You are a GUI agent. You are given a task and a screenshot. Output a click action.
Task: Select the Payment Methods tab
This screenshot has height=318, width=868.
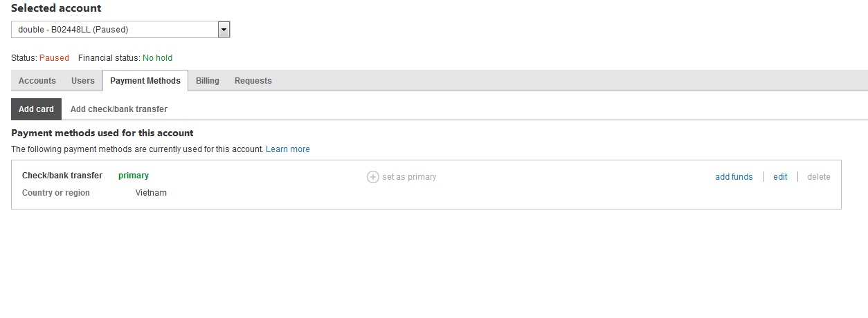click(145, 81)
